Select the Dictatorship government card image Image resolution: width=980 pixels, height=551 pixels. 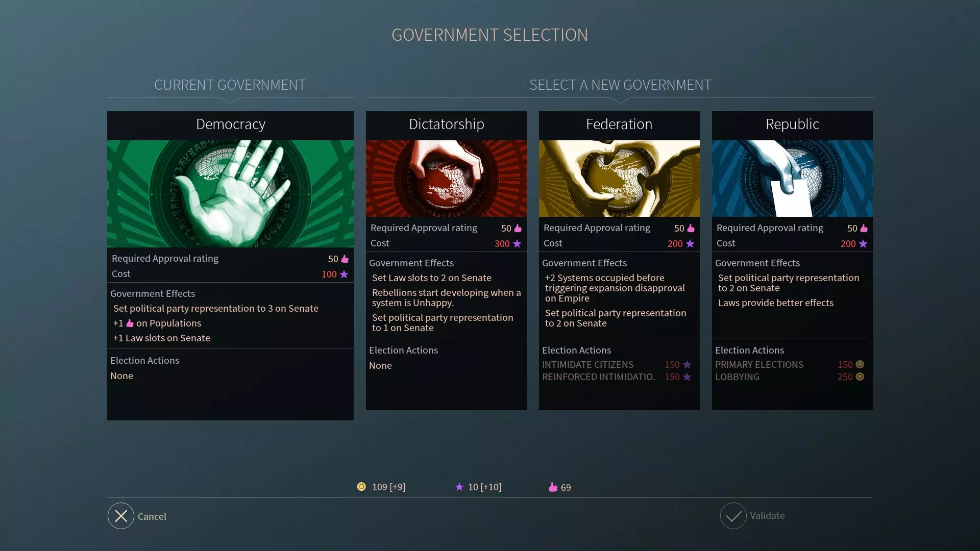pos(446,179)
